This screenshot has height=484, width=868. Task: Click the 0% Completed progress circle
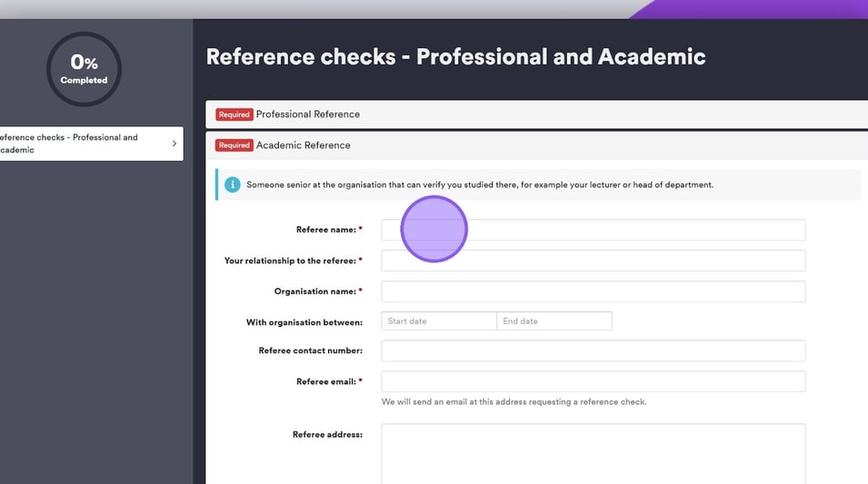(x=84, y=69)
